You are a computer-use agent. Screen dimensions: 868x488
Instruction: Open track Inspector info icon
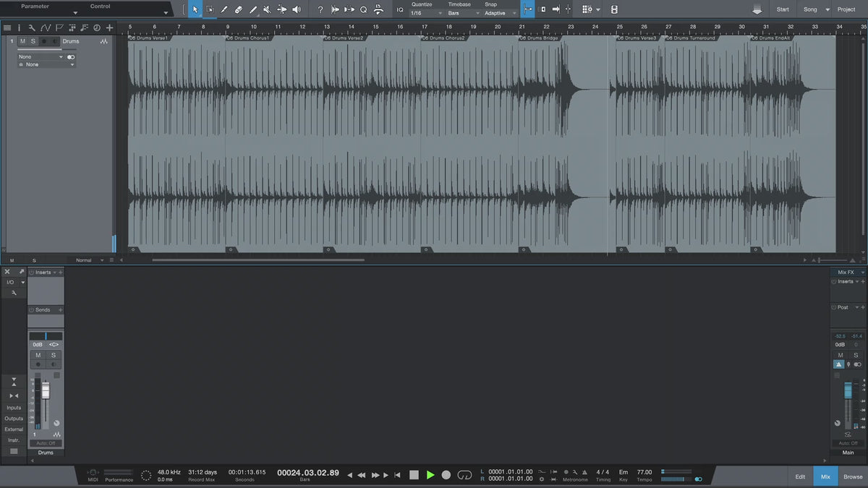pos(19,27)
